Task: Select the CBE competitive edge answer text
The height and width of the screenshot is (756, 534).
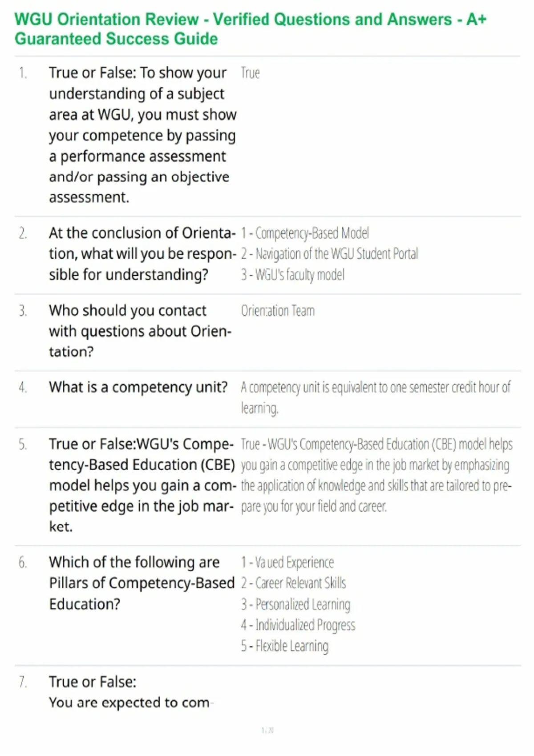Action: click(x=376, y=475)
